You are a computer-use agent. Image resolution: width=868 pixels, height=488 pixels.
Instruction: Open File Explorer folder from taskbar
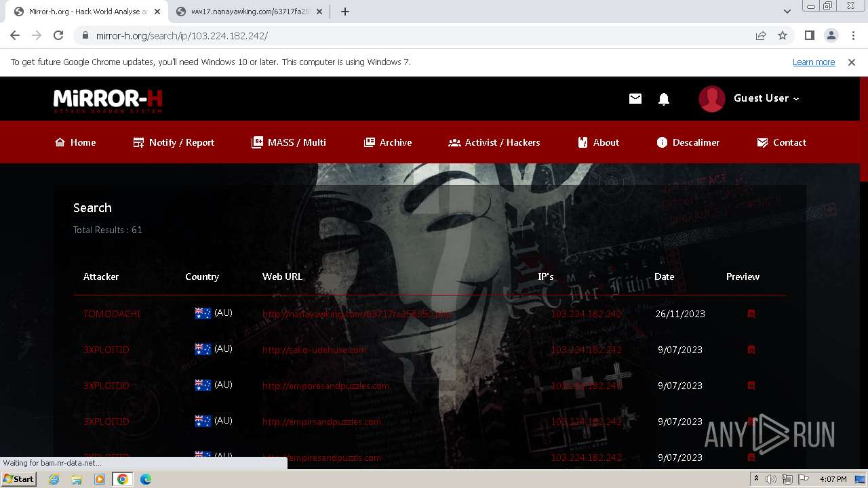[x=77, y=479]
